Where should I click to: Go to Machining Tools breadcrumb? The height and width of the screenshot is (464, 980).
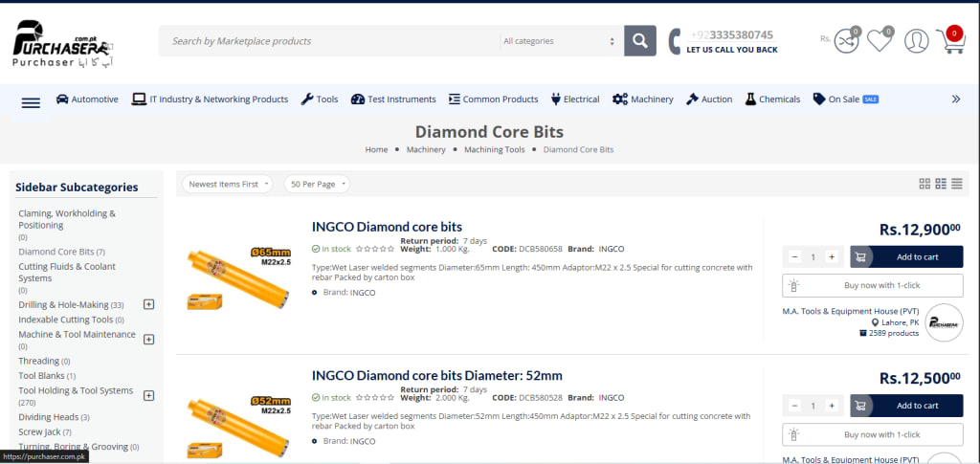click(x=495, y=149)
